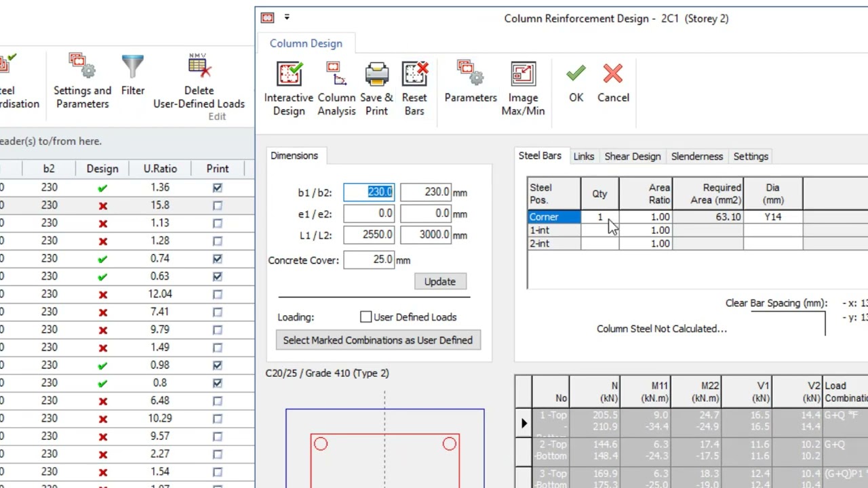Open Column Analysis tool

tap(336, 89)
